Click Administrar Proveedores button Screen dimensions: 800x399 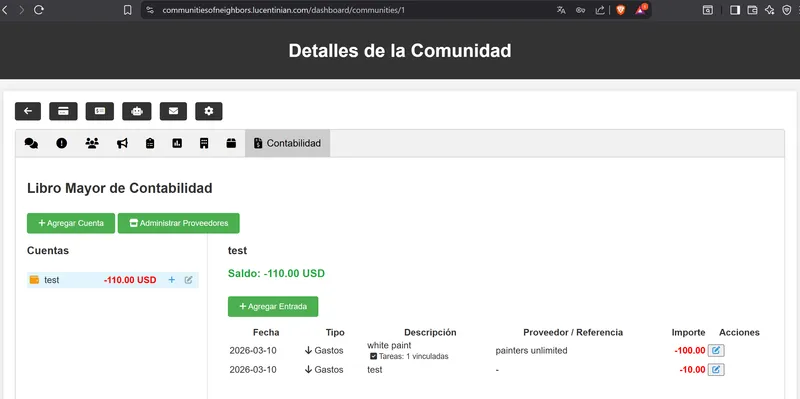[x=179, y=223]
